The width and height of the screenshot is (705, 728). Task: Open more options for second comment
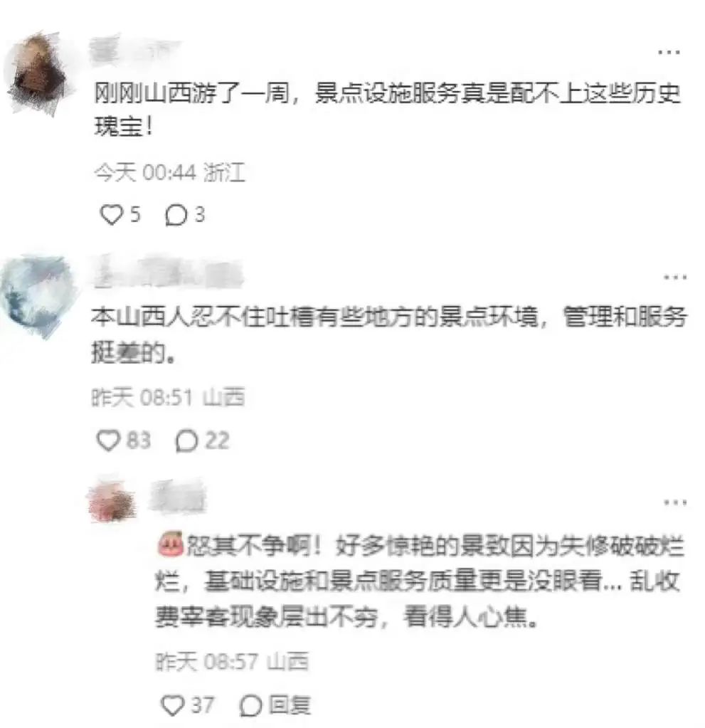(x=675, y=278)
